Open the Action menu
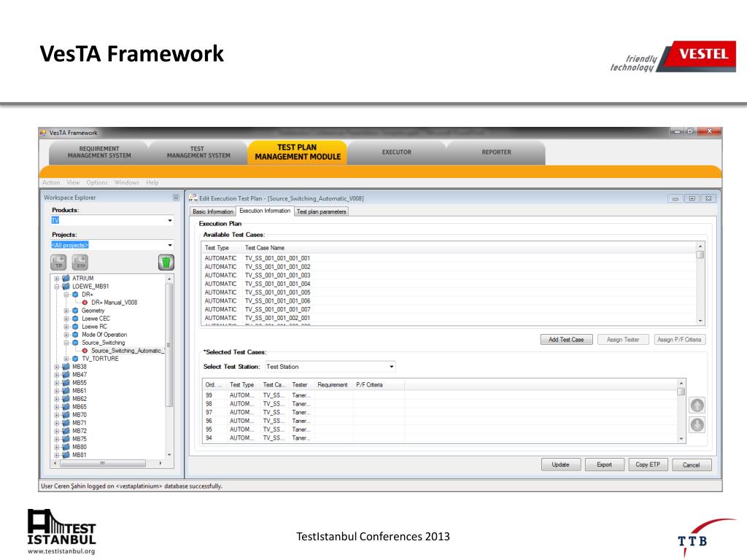 [x=51, y=182]
